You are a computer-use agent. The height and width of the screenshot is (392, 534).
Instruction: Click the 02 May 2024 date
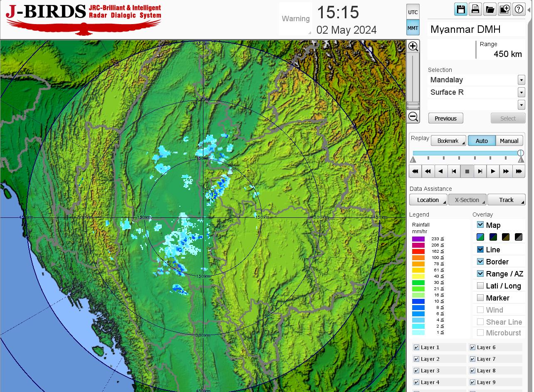tap(346, 30)
